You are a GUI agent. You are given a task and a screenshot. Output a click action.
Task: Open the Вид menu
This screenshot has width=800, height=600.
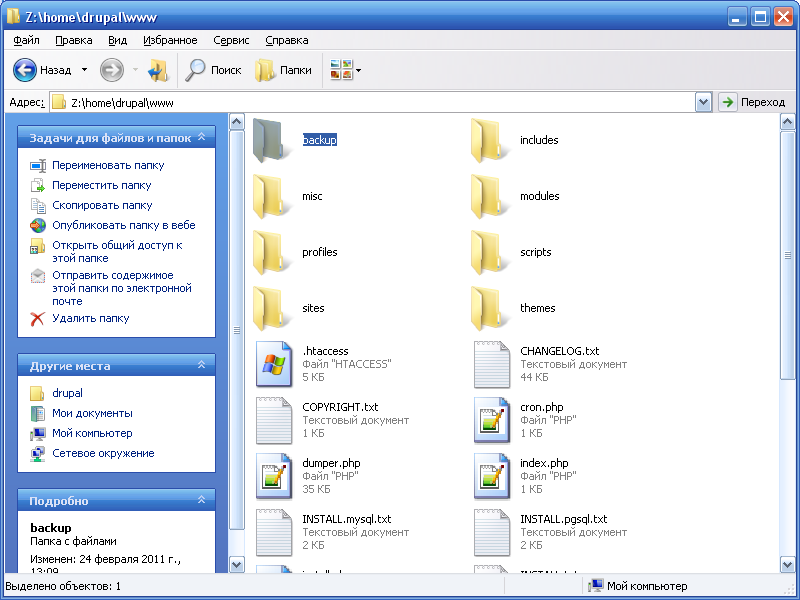[x=117, y=40]
